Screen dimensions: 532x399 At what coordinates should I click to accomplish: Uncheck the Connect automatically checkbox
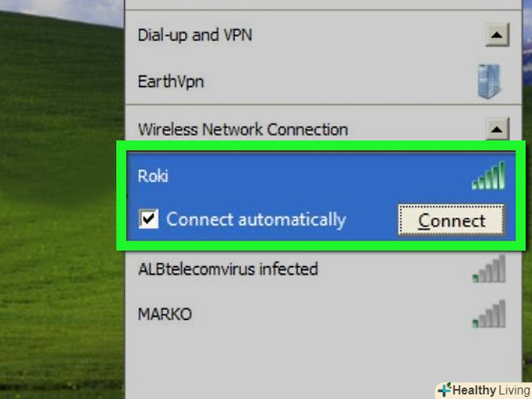[148, 218]
